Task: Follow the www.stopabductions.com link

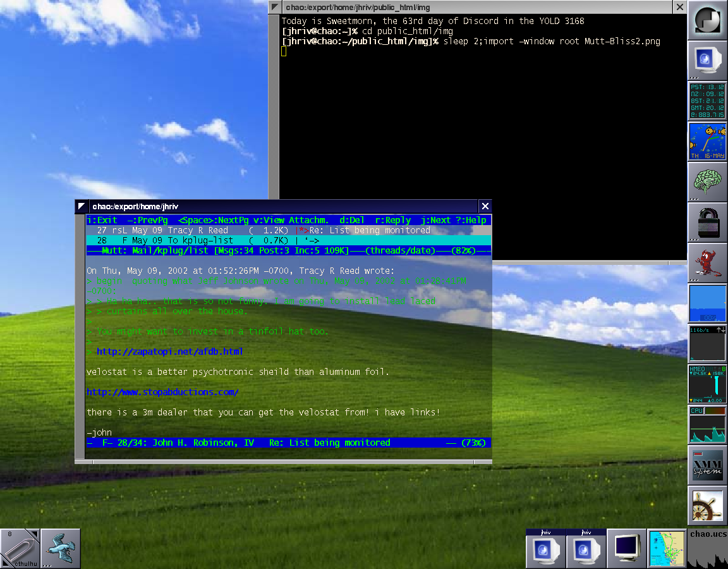Action: (x=162, y=392)
